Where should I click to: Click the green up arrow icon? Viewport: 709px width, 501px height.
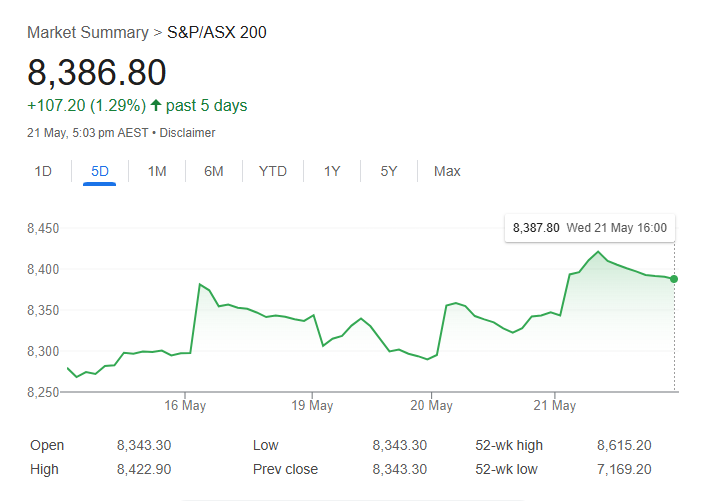click(156, 105)
